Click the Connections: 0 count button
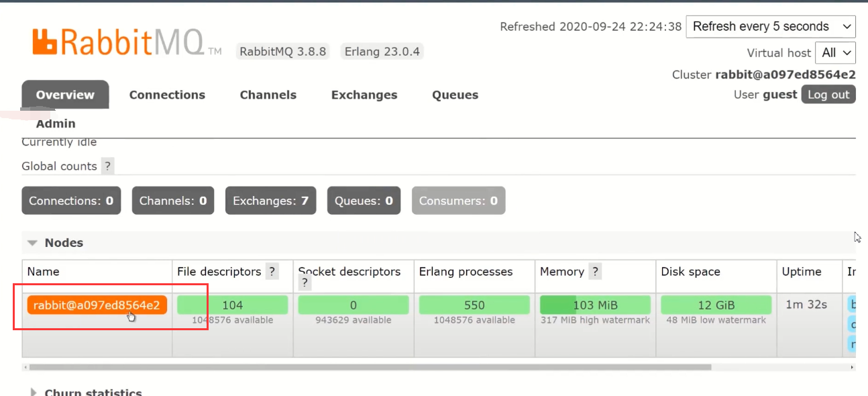Image resolution: width=868 pixels, height=396 pixels. pyautogui.click(x=71, y=201)
